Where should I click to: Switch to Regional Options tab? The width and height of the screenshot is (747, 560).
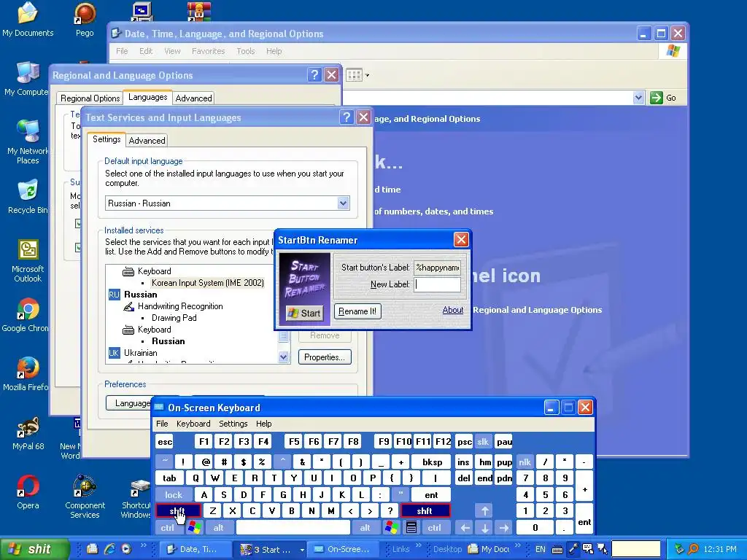pos(90,98)
